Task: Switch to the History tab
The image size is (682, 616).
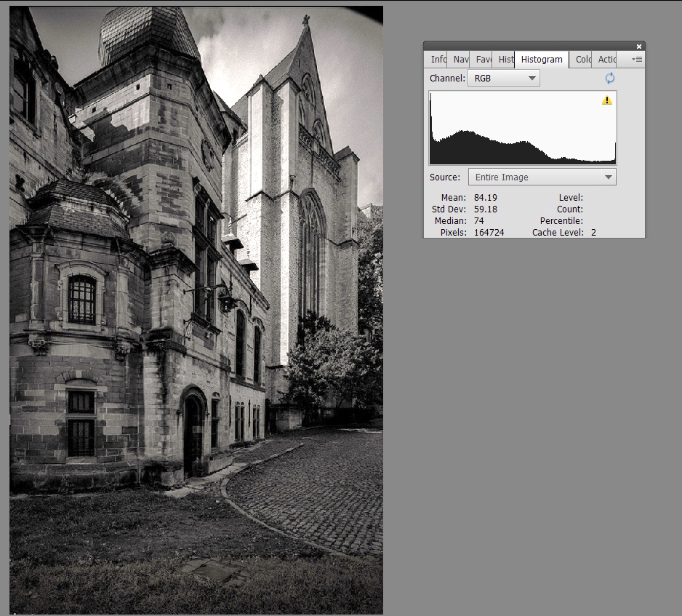Action: [x=505, y=60]
